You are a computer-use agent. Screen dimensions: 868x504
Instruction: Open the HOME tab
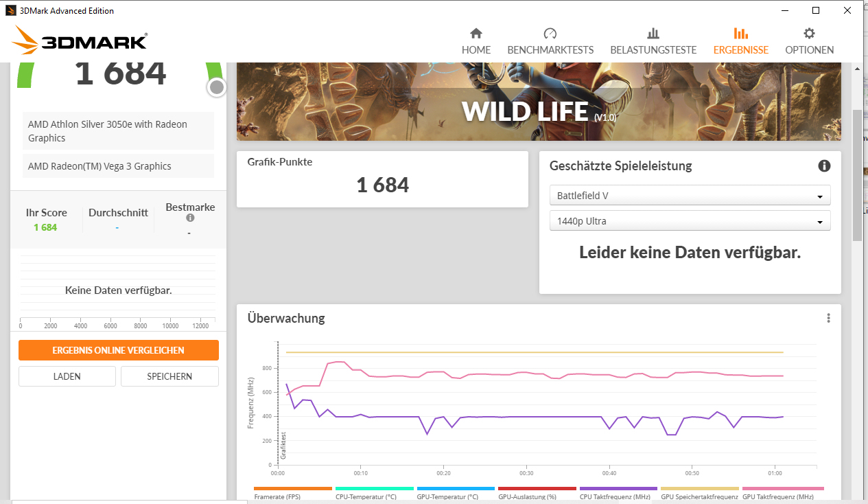[x=476, y=41]
